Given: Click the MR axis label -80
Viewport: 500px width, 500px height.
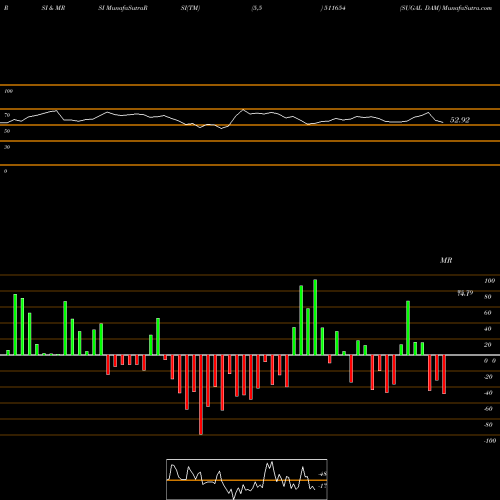Looking at the screenshot, I should click(x=488, y=425).
